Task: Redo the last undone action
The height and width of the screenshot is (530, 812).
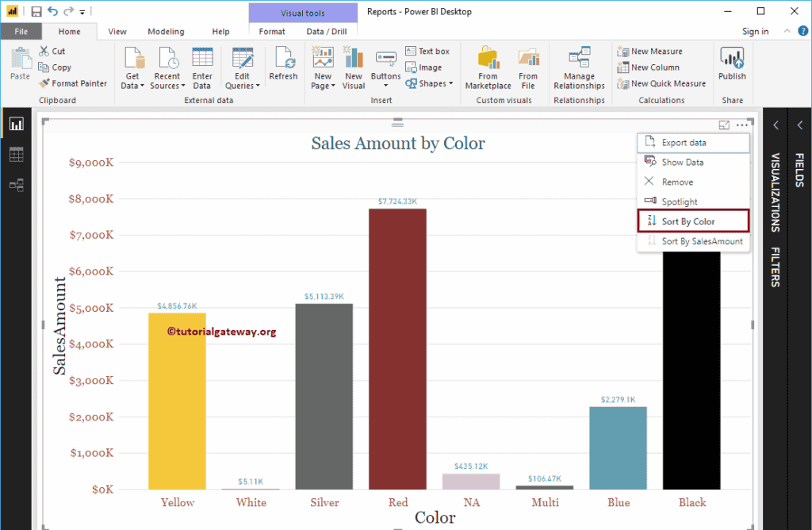Action: (68, 11)
